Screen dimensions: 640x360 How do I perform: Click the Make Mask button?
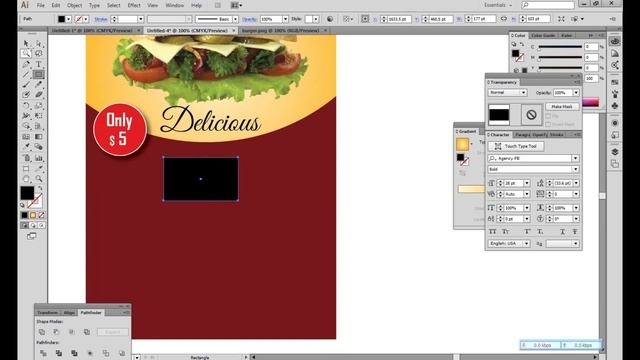[562, 107]
